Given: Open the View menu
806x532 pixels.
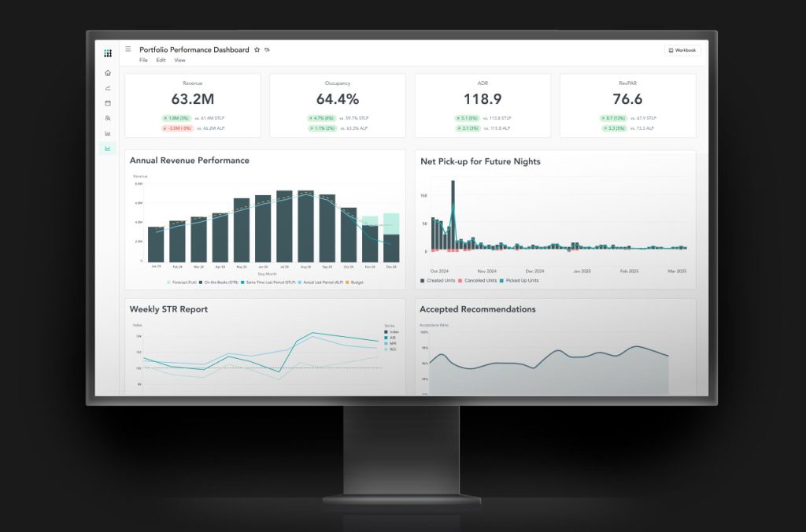Looking at the screenshot, I should click(x=179, y=60).
